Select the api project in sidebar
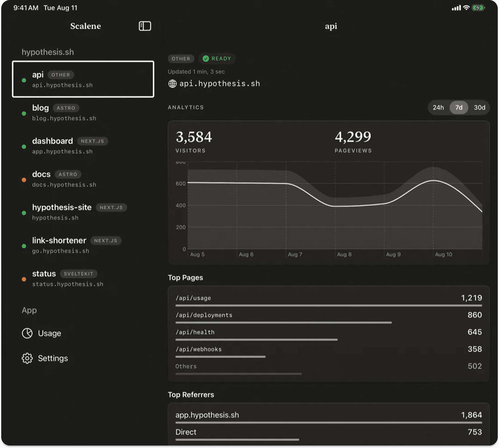The image size is (499, 448). [83, 79]
